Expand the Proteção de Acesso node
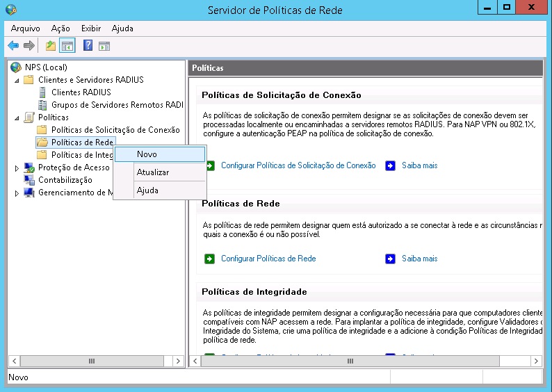552x392 pixels. [17, 168]
